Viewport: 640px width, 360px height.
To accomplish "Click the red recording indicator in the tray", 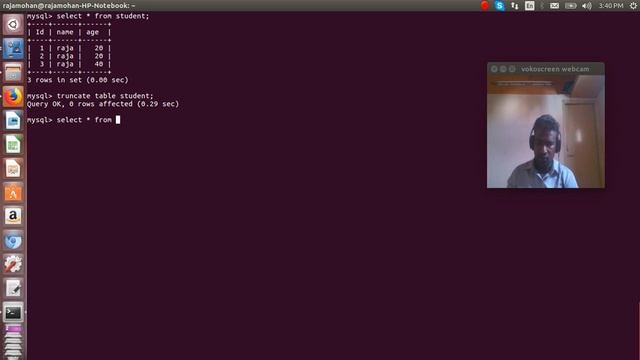I will [484, 5].
